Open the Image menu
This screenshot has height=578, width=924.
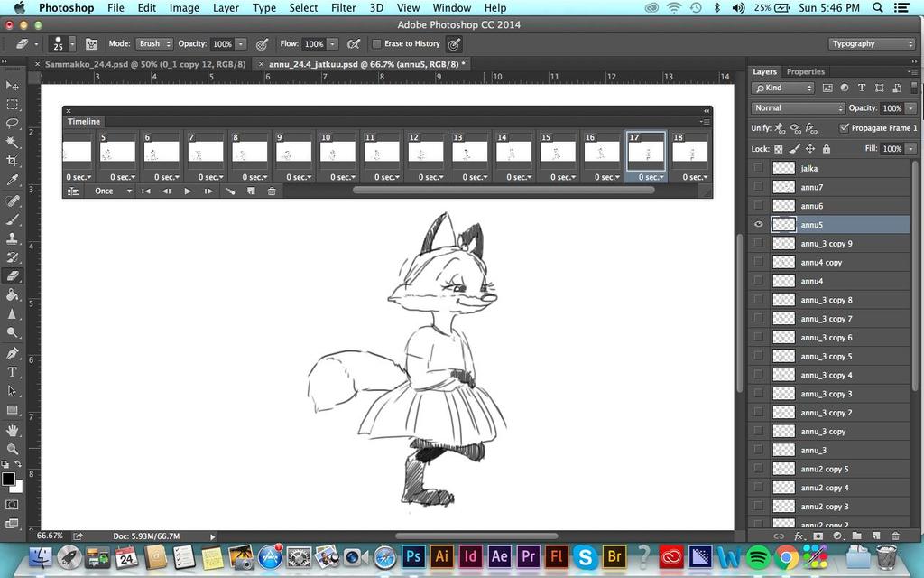[x=184, y=7]
